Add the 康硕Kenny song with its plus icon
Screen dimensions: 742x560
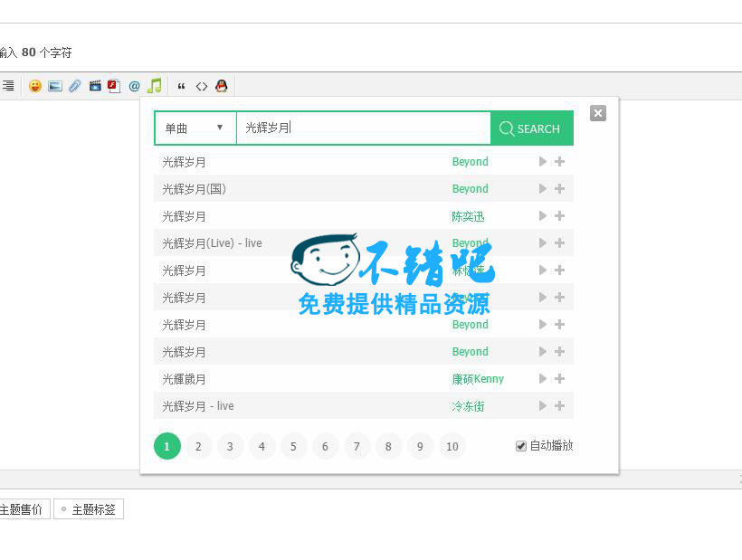559,379
